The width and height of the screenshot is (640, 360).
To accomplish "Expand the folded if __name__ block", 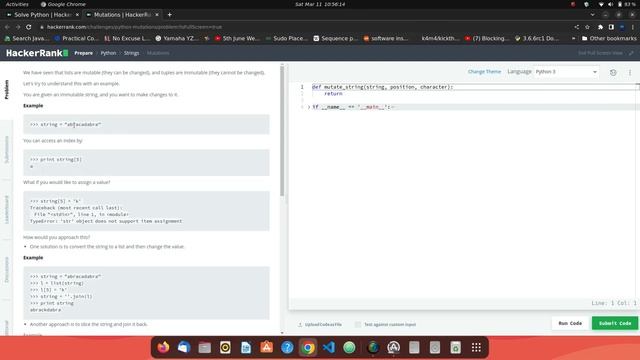I will [x=309, y=107].
